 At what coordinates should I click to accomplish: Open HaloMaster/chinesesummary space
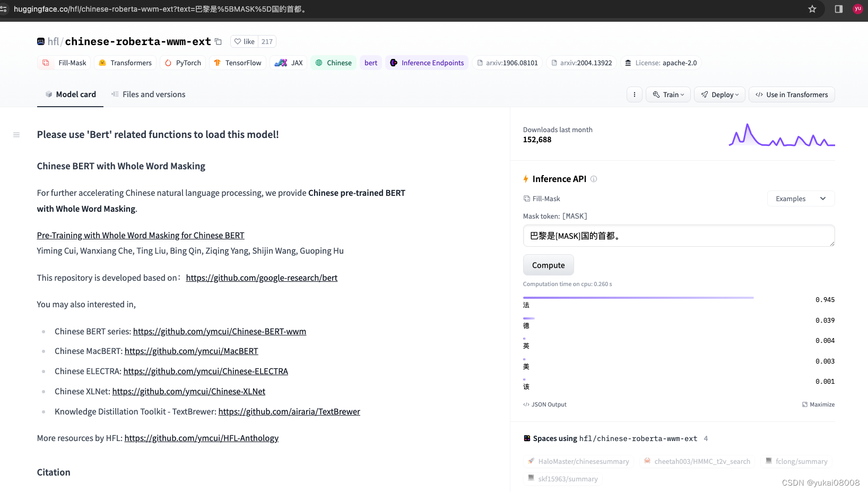(x=578, y=461)
